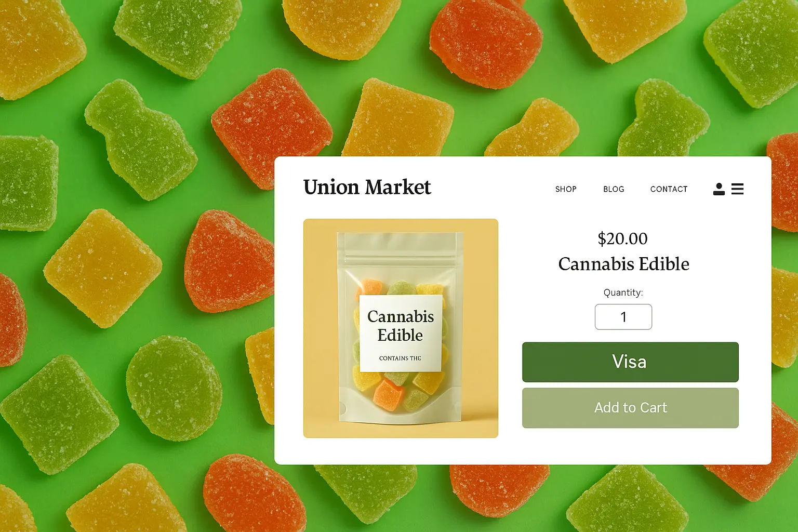The height and width of the screenshot is (532, 798).
Task: Click the Quantity label
Action: pyautogui.click(x=623, y=292)
